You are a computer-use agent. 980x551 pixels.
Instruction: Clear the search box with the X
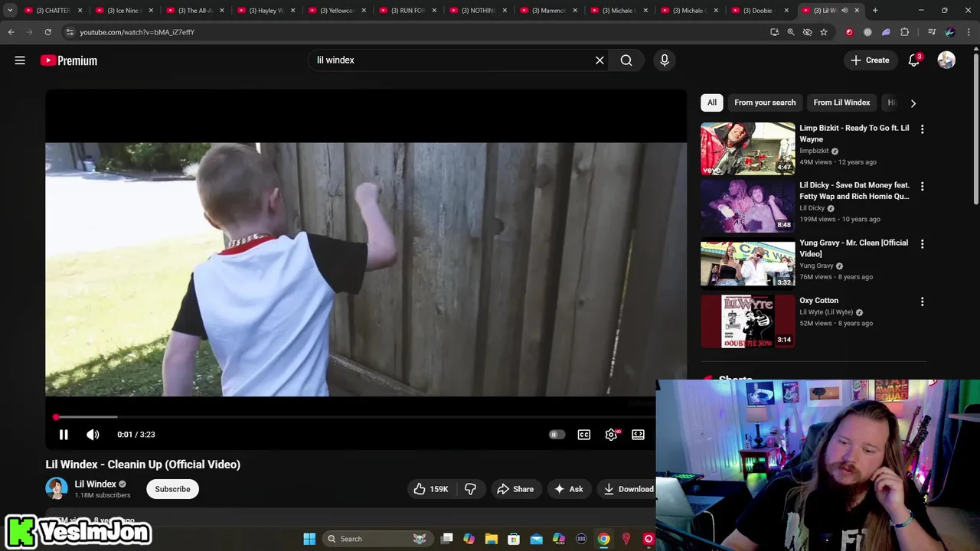[x=599, y=60]
